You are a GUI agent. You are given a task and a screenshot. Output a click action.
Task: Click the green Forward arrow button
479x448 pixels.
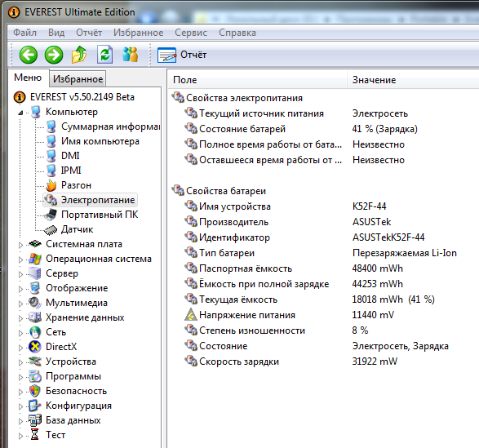point(54,55)
